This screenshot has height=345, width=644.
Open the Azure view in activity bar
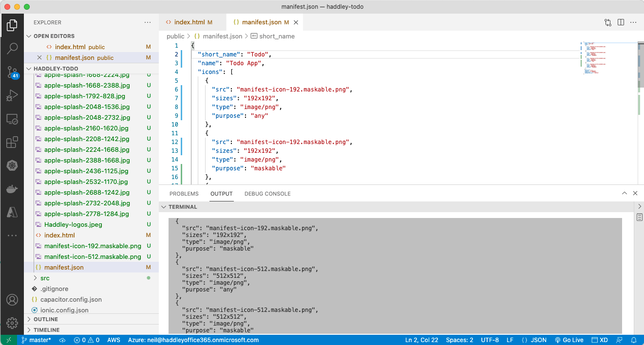[12, 212]
